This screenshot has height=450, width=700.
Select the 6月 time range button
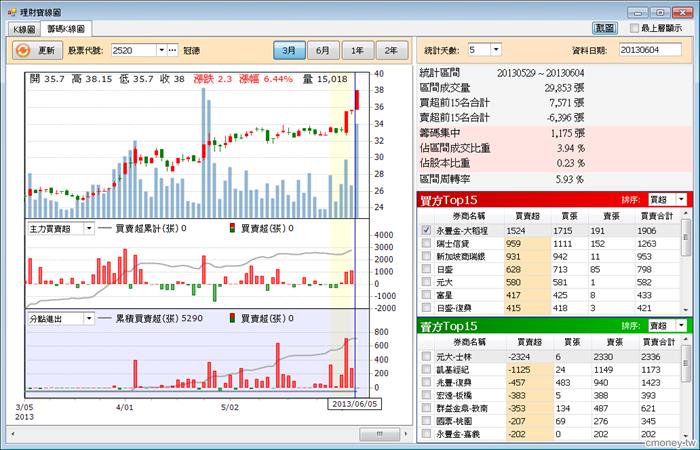[322, 49]
